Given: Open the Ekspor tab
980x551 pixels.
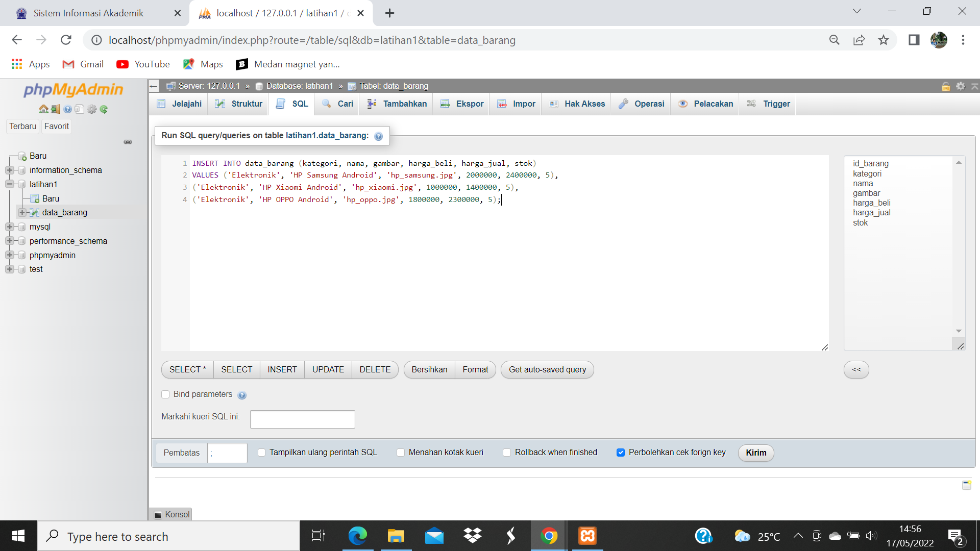Looking at the screenshot, I should click(469, 104).
